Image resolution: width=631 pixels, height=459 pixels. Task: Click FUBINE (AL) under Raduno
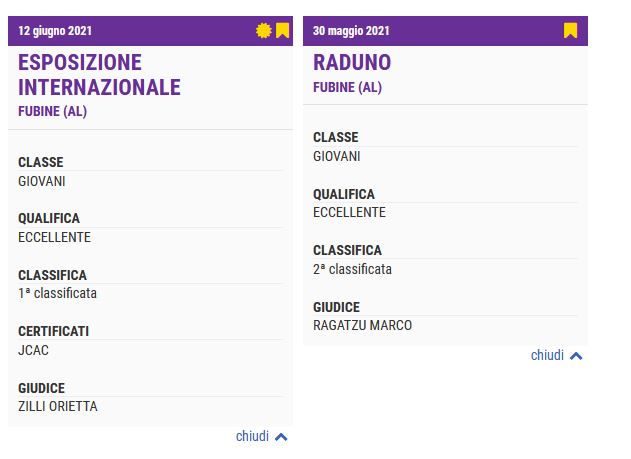(x=348, y=87)
